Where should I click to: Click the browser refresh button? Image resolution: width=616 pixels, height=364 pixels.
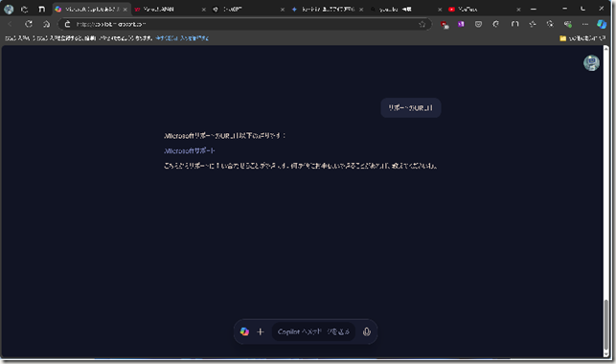(29, 24)
